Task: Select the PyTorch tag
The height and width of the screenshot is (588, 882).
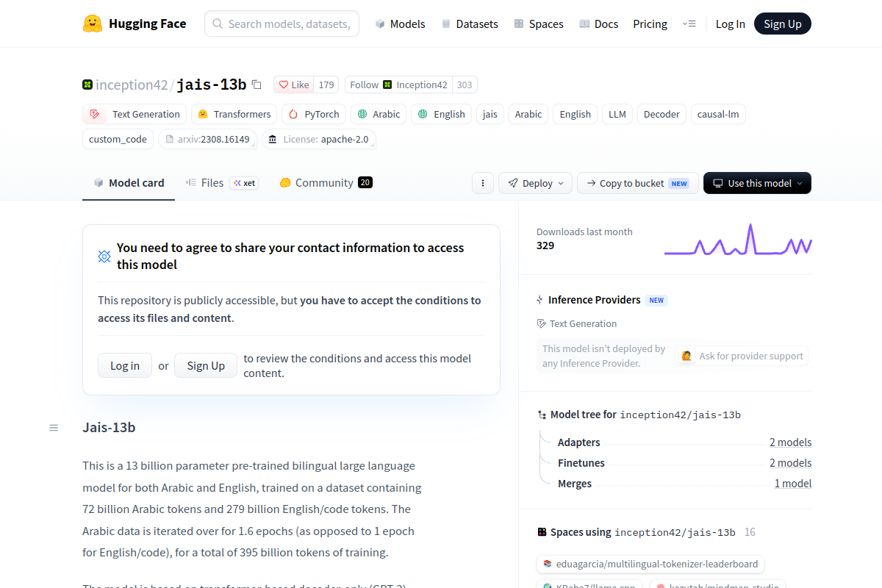Action: tap(314, 114)
